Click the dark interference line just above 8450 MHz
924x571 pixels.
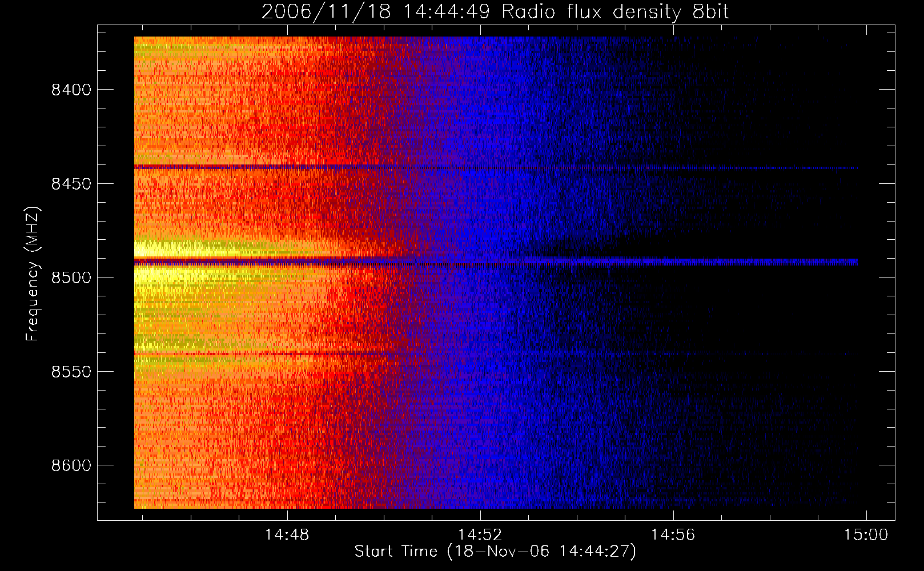point(496,167)
